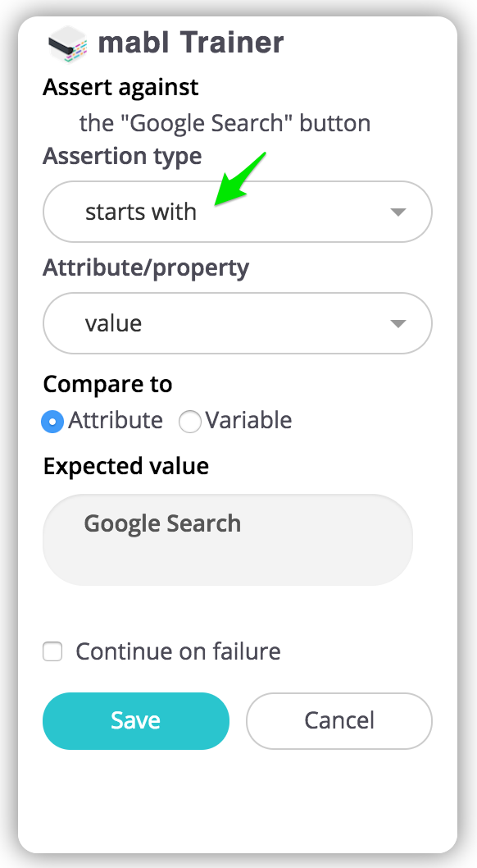Cancel the assertion dialog
This screenshot has width=477, height=868.
pos(339,721)
